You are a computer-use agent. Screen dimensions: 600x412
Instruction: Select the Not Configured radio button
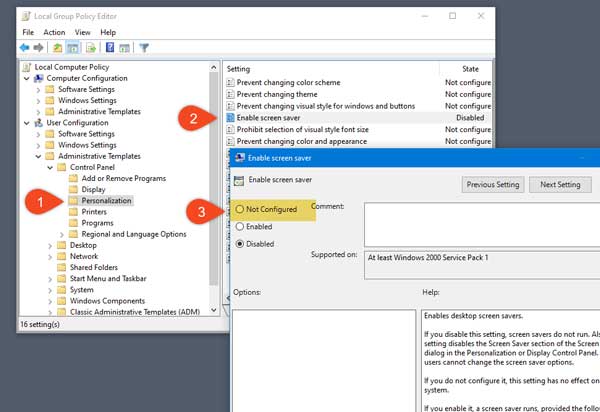[240, 210]
